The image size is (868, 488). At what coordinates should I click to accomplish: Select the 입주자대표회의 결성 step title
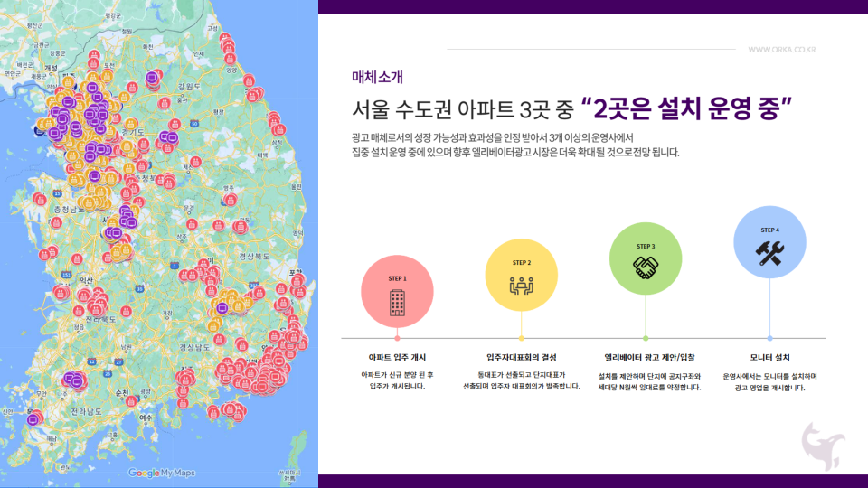tap(522, 357)
